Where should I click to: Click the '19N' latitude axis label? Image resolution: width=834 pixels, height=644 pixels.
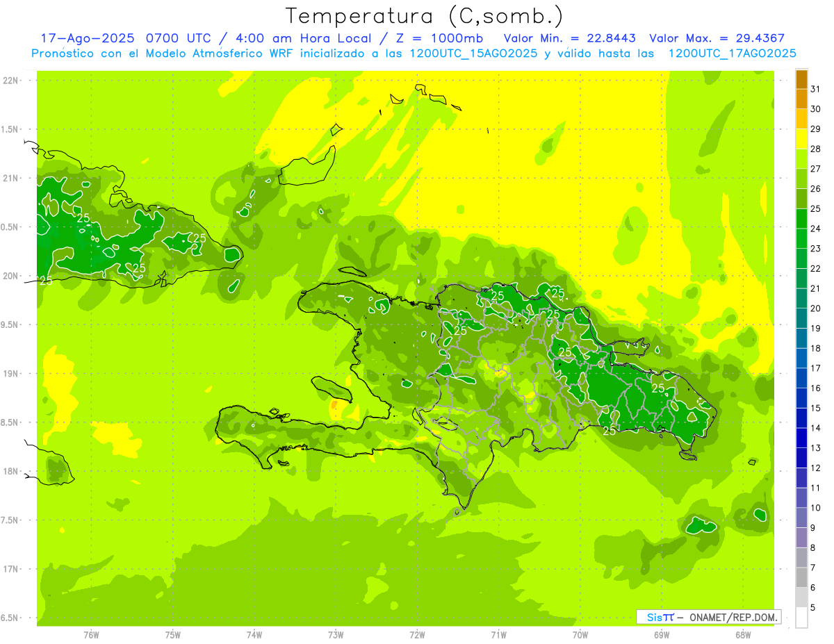pos(12,374)
